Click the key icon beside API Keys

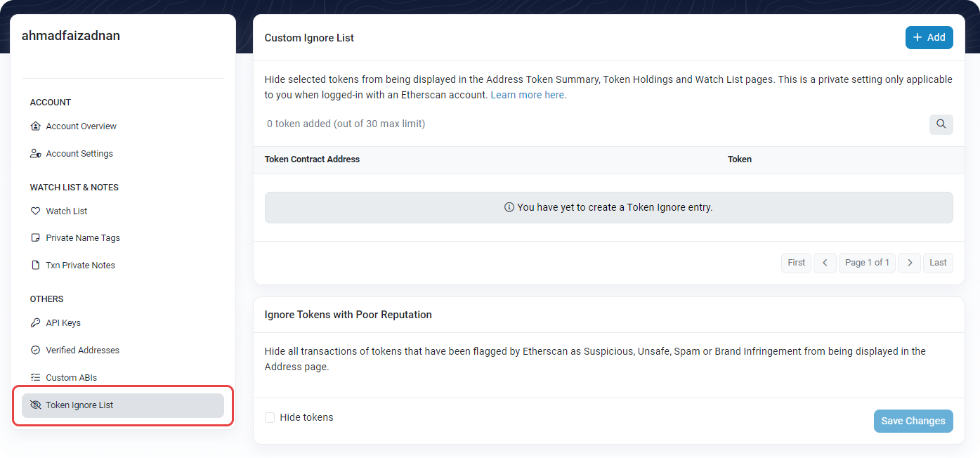(36, 323)
